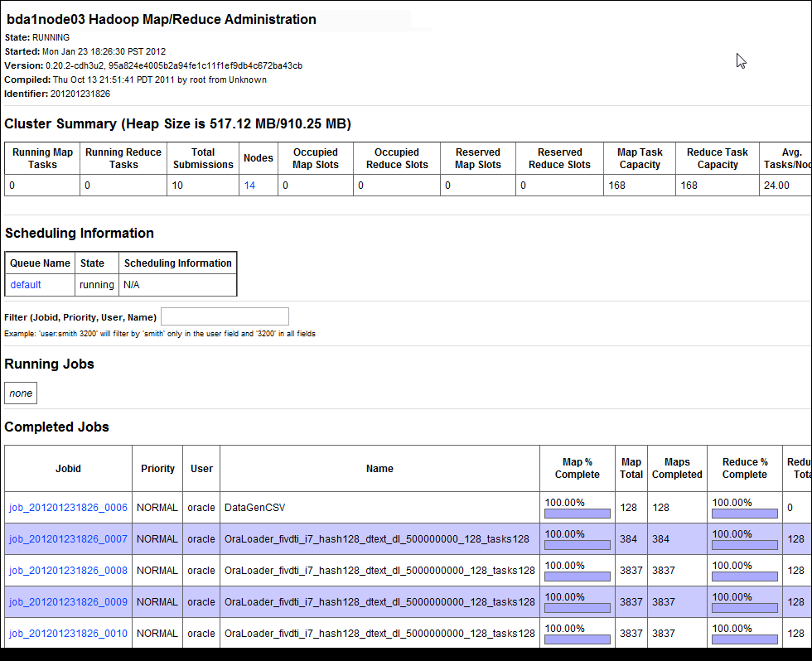Click Map % progress bar for DataGenCSV job
The image size is (812, 661).
tap(577, 514)
